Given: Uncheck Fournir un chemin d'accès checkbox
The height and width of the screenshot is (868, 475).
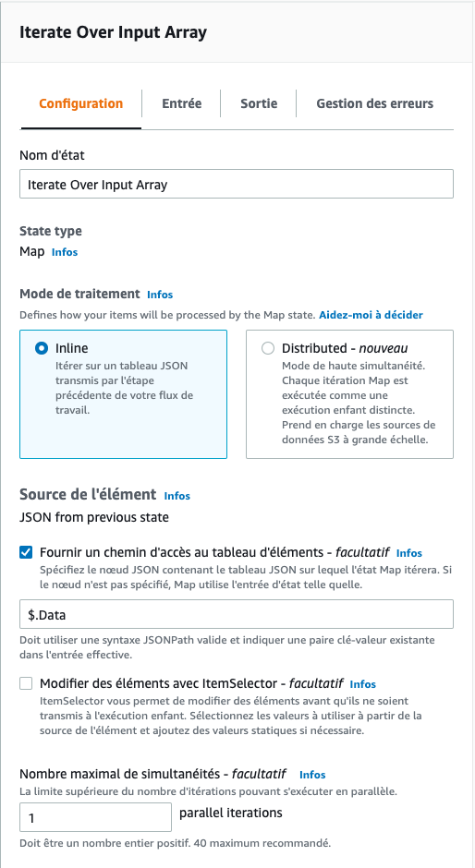Looking at the screenshot, I should coord(26,552).
